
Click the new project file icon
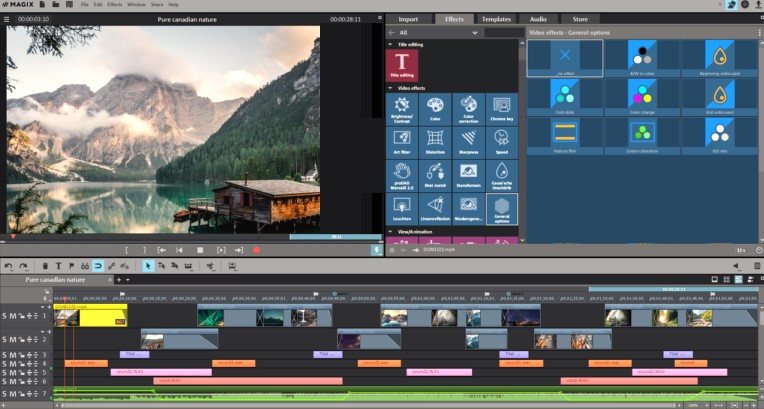42,4
